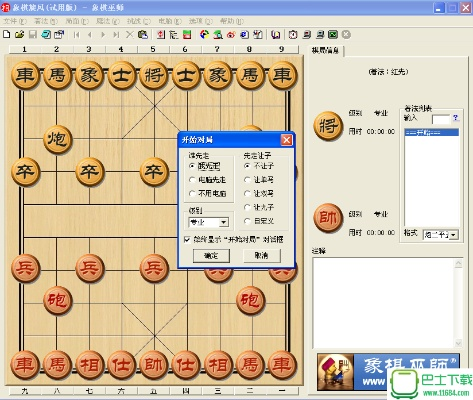The width and height of the screenshot is (473, 400).
Task: Click annotation scrollbar down arrow
Action: tap(458, 343)
